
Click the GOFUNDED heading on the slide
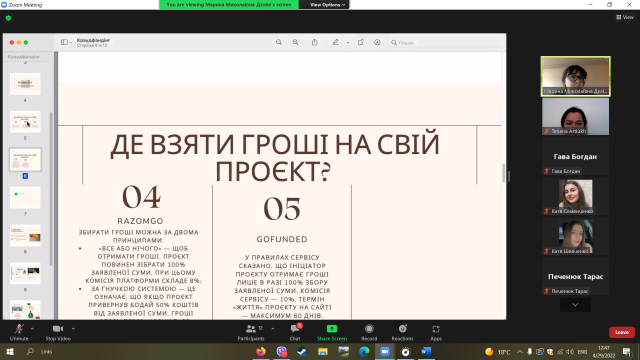point(282,239)
